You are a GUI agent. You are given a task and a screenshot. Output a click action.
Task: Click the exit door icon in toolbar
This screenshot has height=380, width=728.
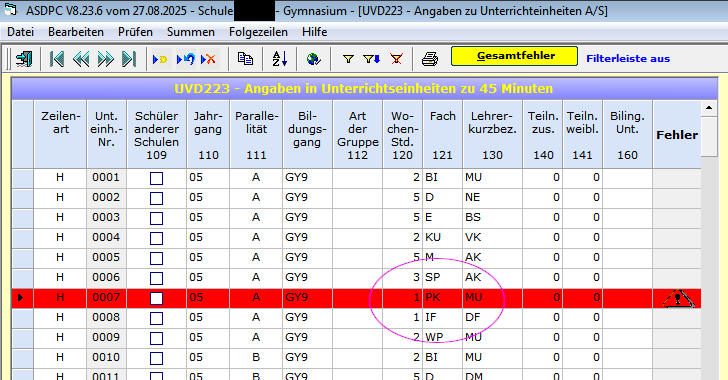click(x=24, y=59)
